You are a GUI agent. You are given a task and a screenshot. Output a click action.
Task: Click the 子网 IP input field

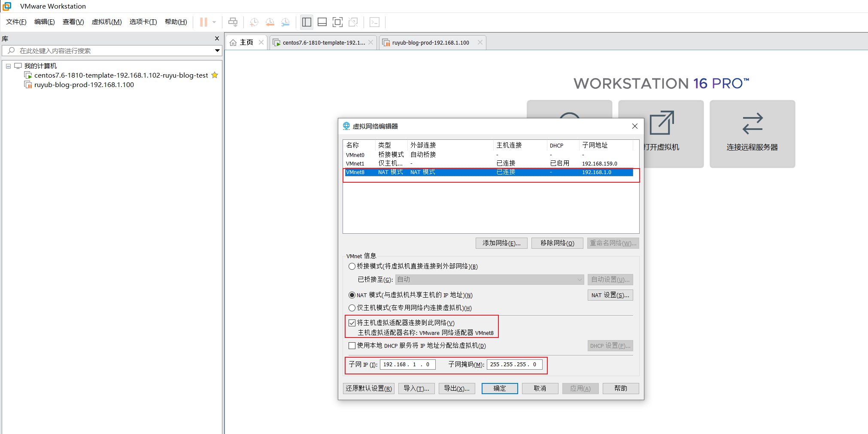(x=408, y=365)
